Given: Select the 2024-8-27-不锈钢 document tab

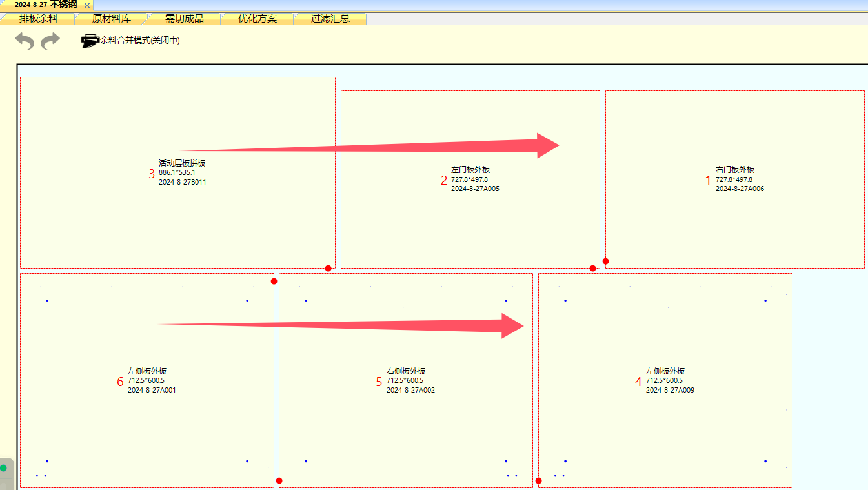Looking at the screenshot, I should pyautogui.click(x=45, y=5).
